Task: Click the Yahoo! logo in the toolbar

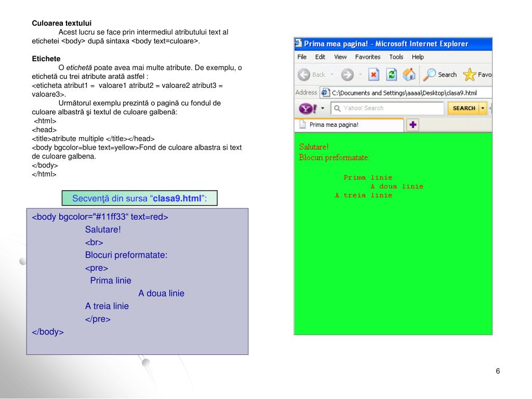Action: click(x=308, y=109)
